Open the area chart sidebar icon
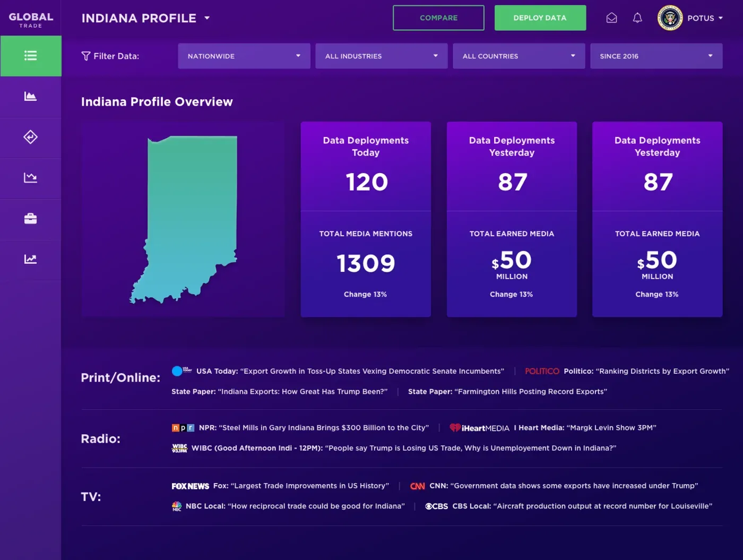 [x=31, y=96]
